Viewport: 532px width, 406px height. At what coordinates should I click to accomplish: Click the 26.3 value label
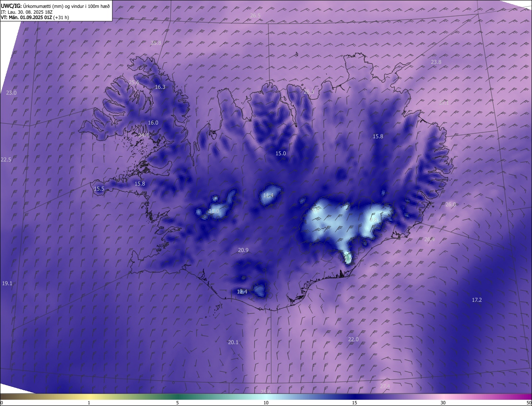tap(309, 92)
